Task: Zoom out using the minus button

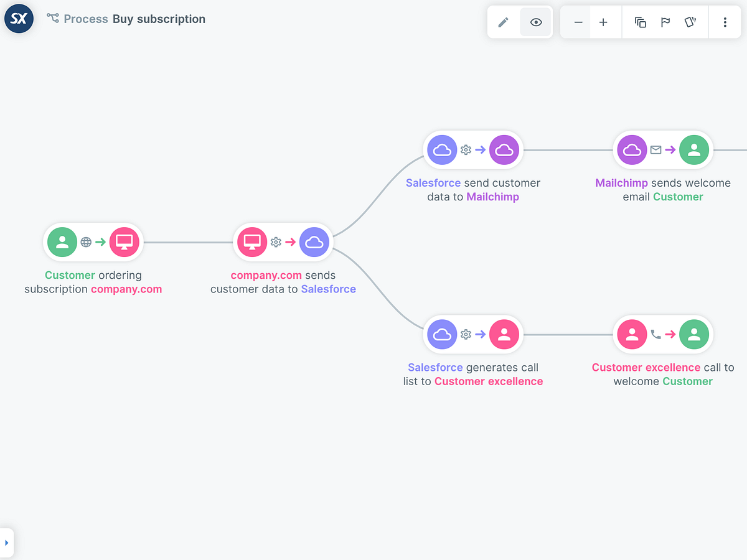Action: point(577,22)
